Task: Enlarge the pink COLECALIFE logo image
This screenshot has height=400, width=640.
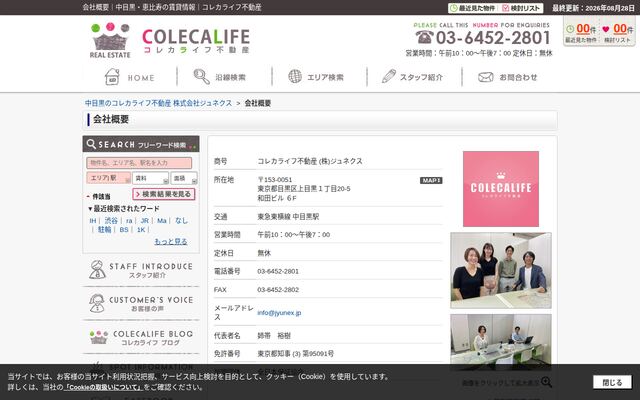Action: pos(501,189)
